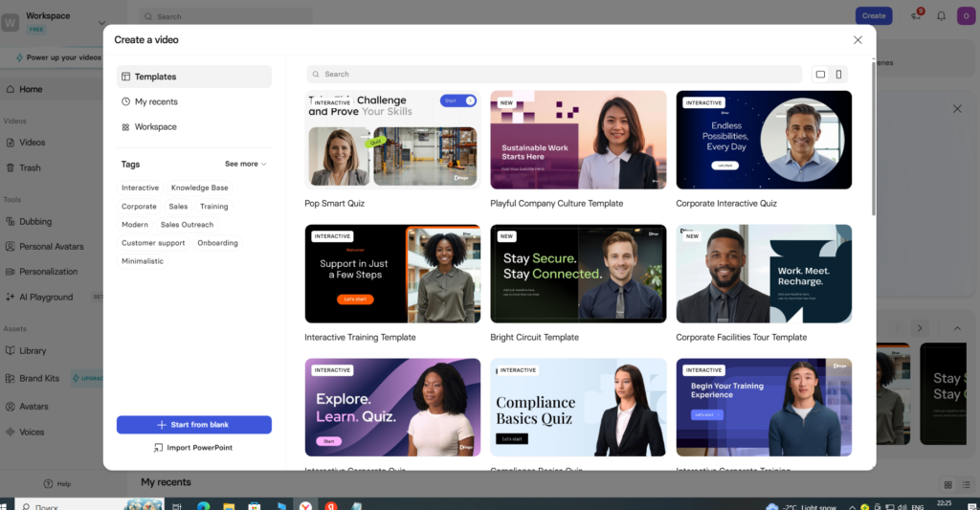Filter by the Sales Outreach tag
The width and height of the screenshot is (980, 510).
(x=187, y=224)
